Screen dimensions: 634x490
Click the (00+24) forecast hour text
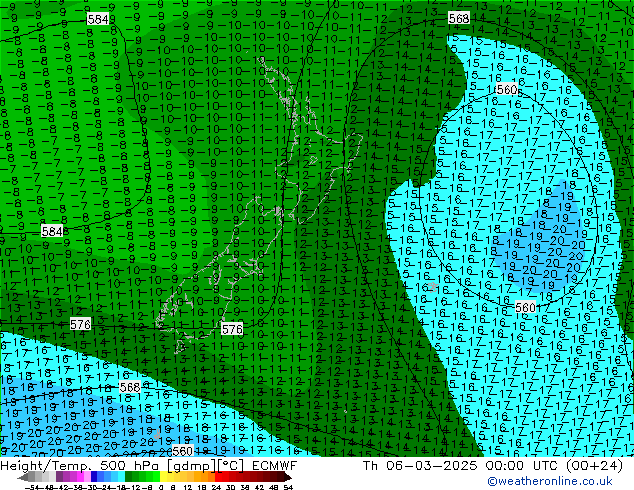594,466
